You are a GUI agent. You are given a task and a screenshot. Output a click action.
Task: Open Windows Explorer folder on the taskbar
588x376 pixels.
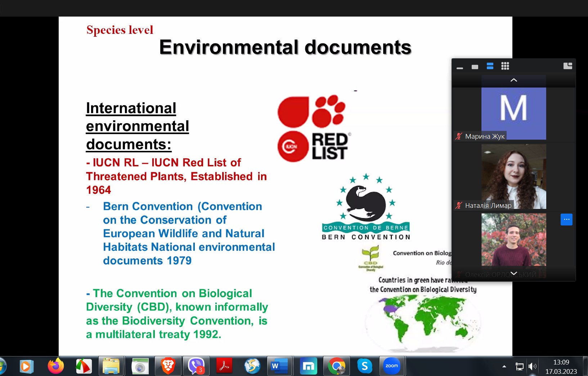[111, 366]
